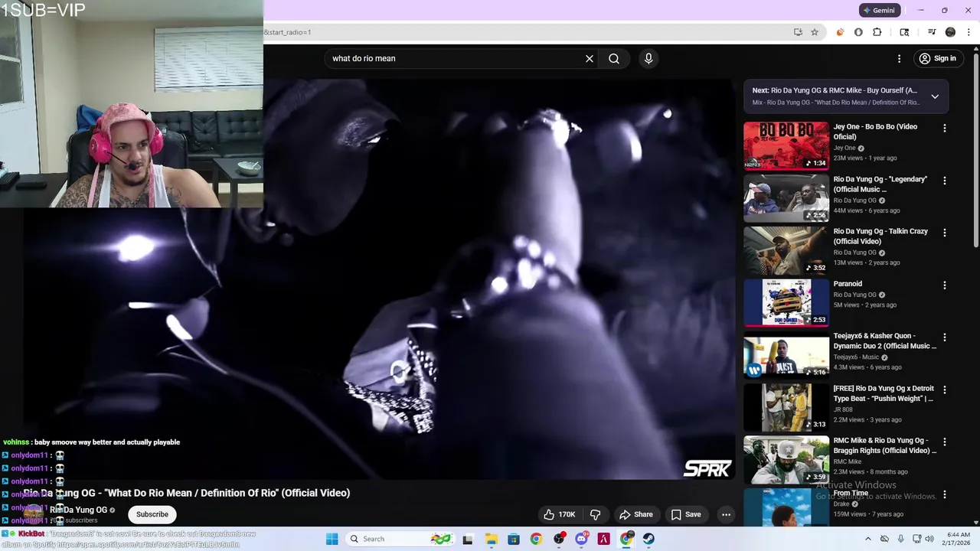The height and width of the screenshot is (551, 980).
Task: Bookmark this page with the star
Action: point(815,32)
